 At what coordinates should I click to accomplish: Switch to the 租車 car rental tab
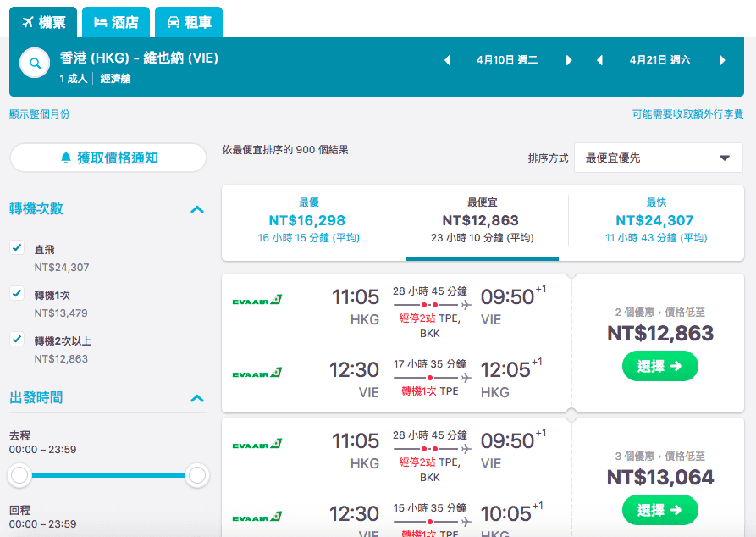click(189, 22)
